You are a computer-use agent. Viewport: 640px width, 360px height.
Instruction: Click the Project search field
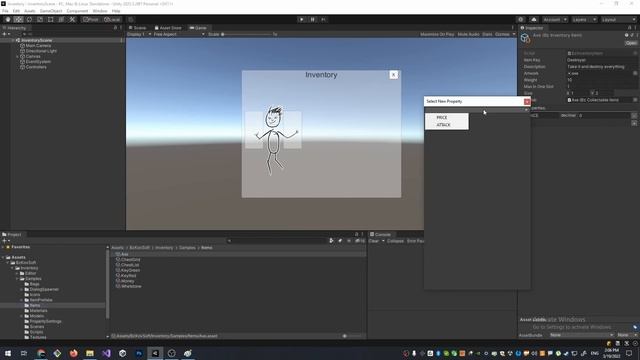coord(277,241)
